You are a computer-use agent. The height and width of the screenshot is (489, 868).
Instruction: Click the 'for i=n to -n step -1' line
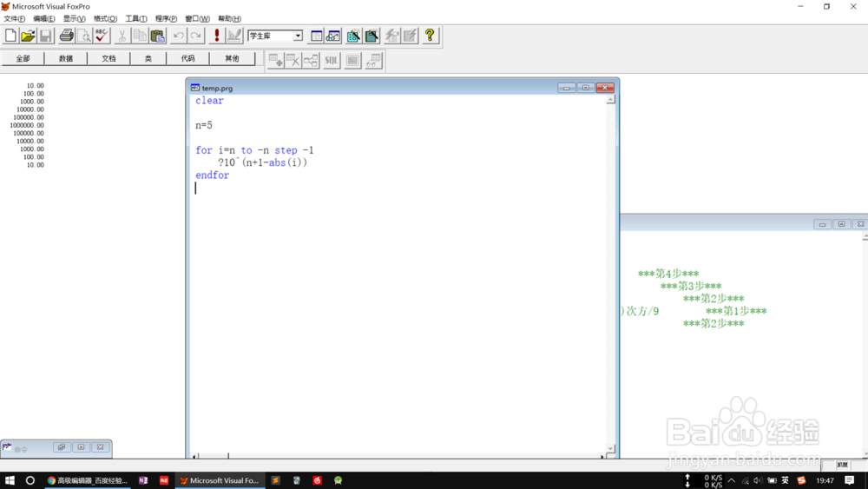pos(254,150)
